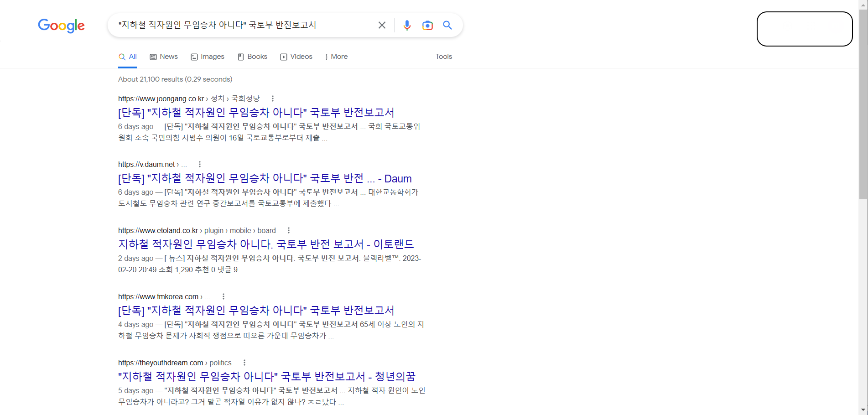
Task: Click the scrollbar up arrow
Action: pos(863,4)
